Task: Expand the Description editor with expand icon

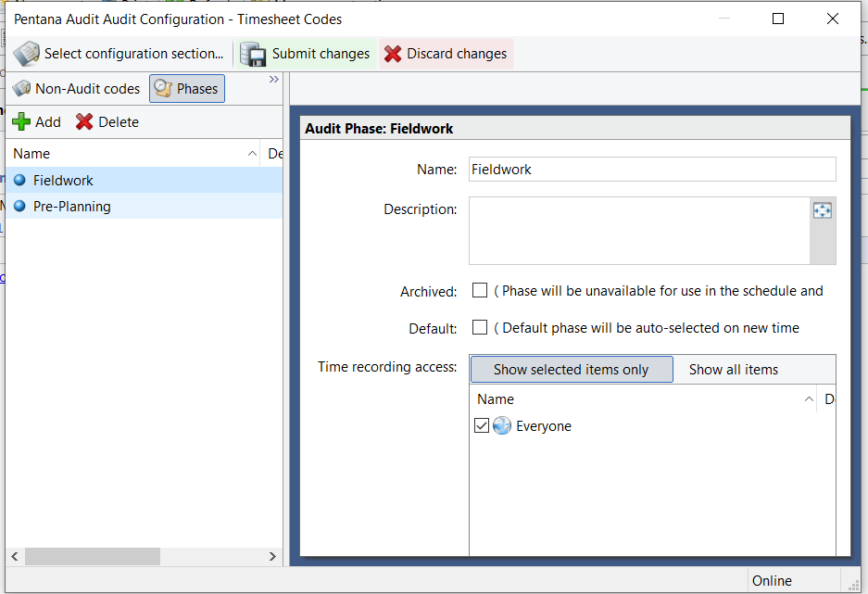Action: pos(823,210)
